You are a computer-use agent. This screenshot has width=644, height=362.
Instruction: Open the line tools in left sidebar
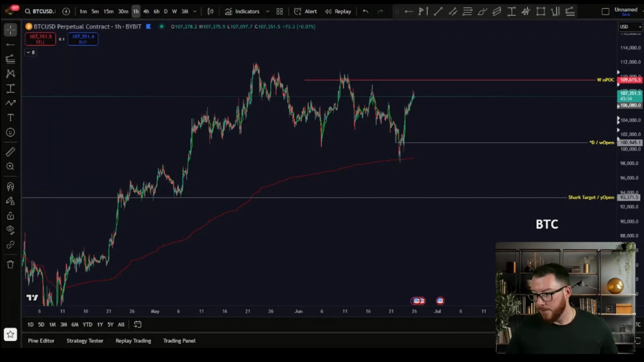point(10,45)
